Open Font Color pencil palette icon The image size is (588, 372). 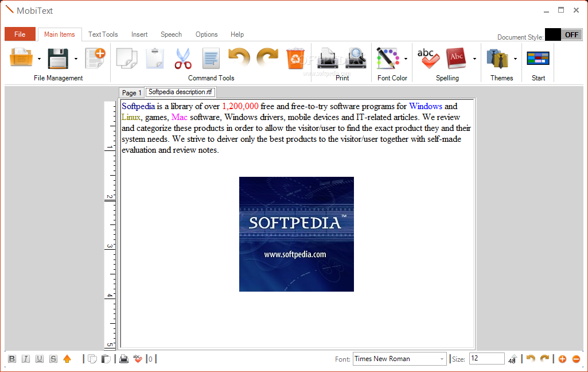pyautogui.click(x=388, y=58)
